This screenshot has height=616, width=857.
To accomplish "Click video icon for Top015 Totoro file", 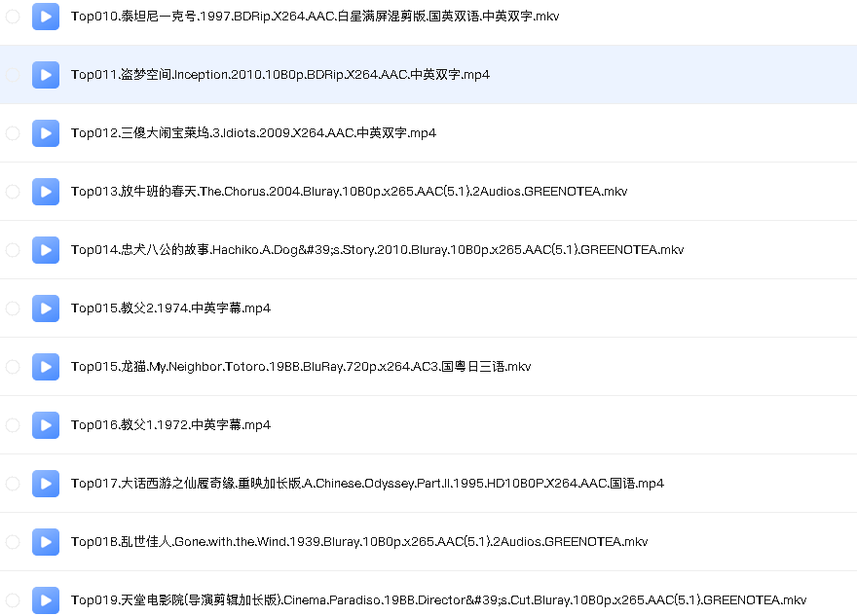I will 46,367.
